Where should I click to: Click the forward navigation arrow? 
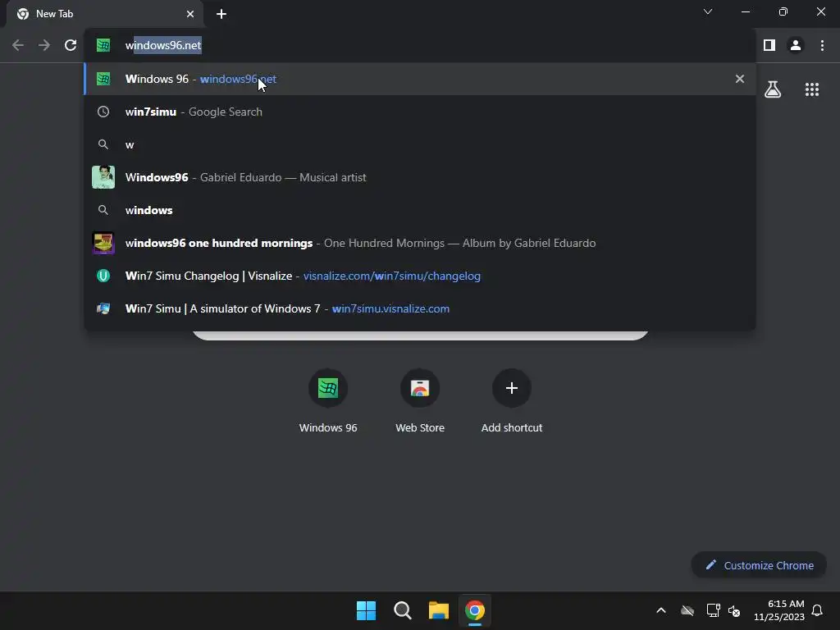[44, 46]
